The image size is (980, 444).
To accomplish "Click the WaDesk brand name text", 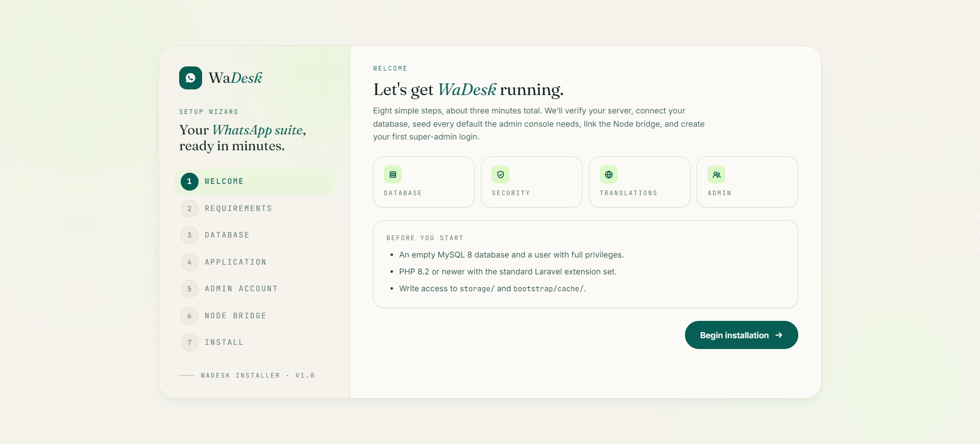I will [x=235, y=78].
